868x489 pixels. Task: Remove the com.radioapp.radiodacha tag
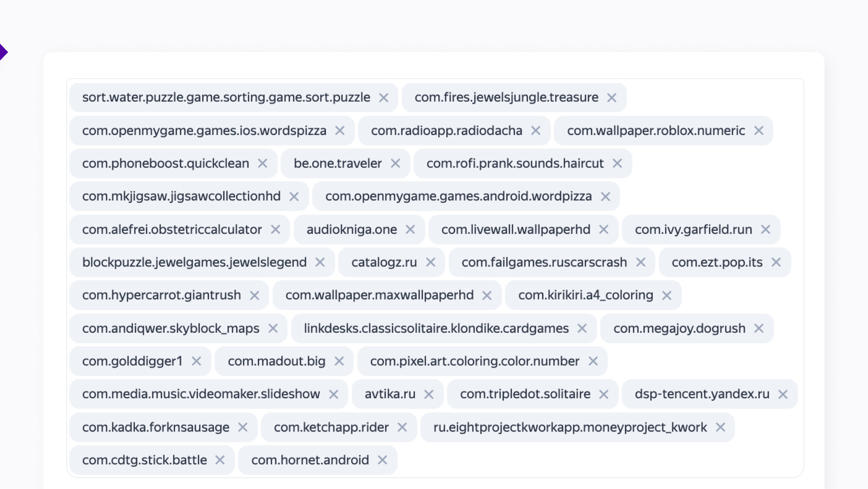[536, 131]
